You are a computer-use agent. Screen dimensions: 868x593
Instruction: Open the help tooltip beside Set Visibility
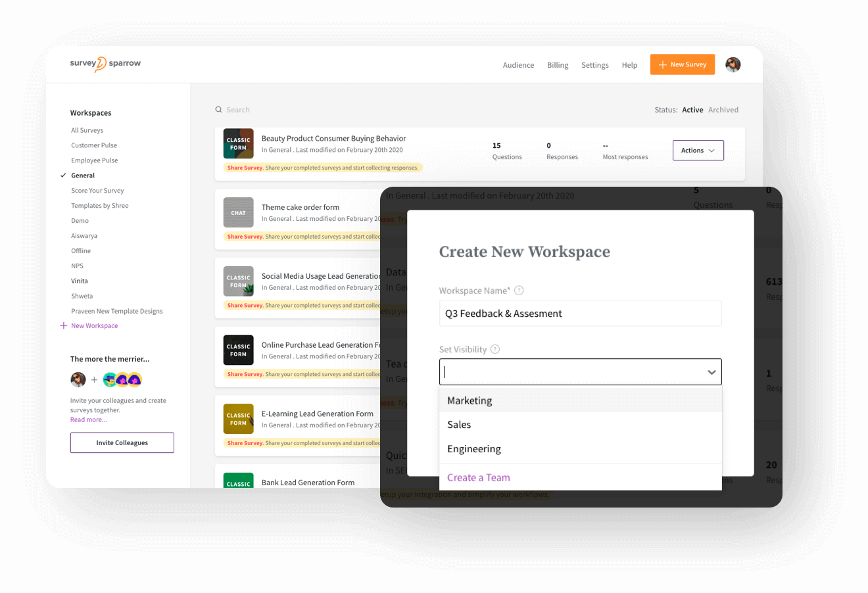(x=494, y=349)
